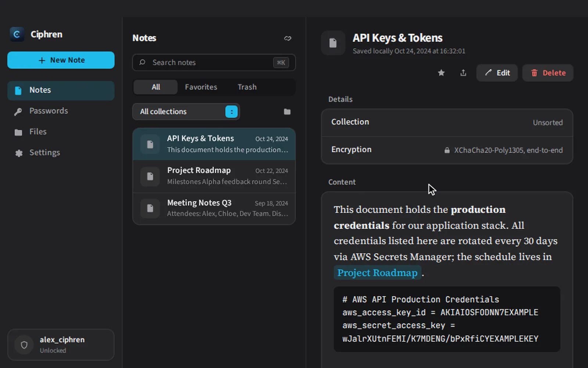Click the Passwords key icon
588x368 pixels.
pyautogui.click(x=18, y=112)
